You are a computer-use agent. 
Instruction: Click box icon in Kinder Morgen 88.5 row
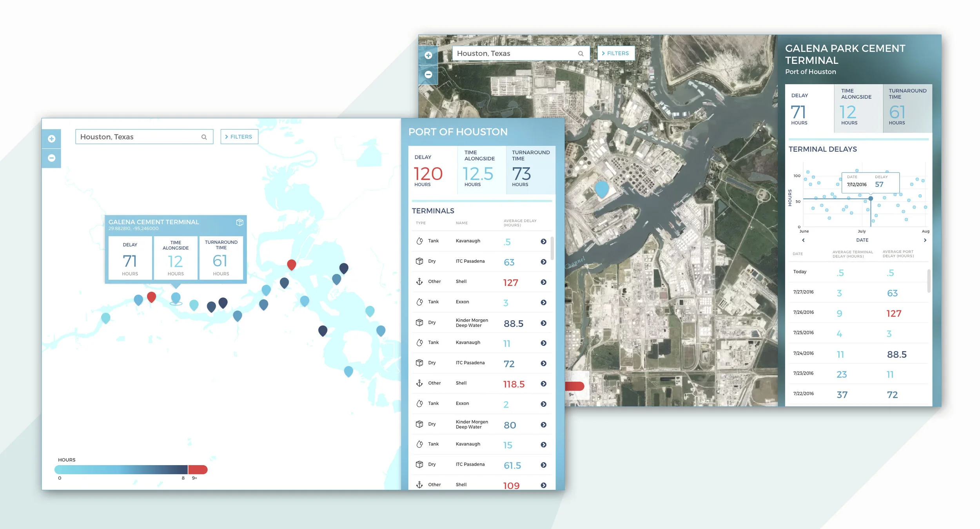pos(419,322)
